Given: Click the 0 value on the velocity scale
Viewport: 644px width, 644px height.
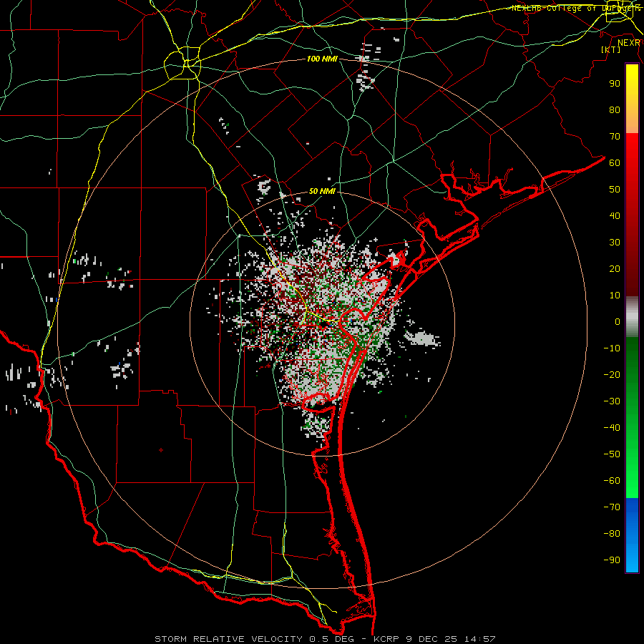Looking at the screenshot, I should coord(618,322).
